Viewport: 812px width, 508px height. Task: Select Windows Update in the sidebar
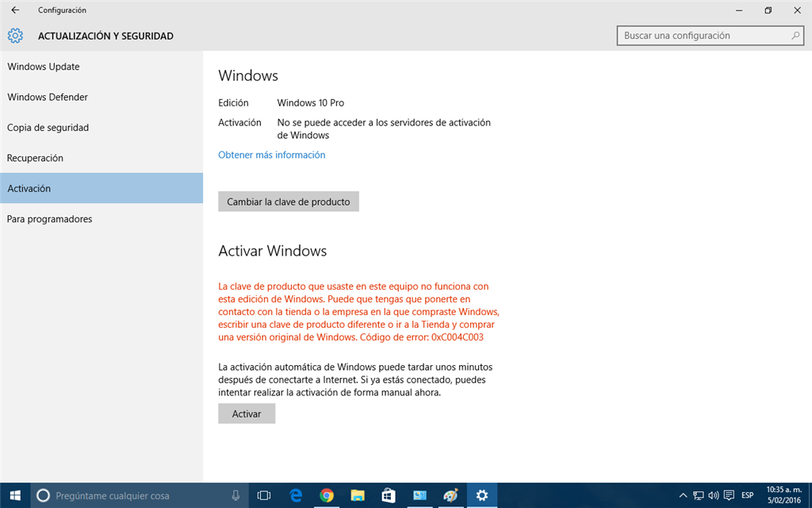(101, 67)
